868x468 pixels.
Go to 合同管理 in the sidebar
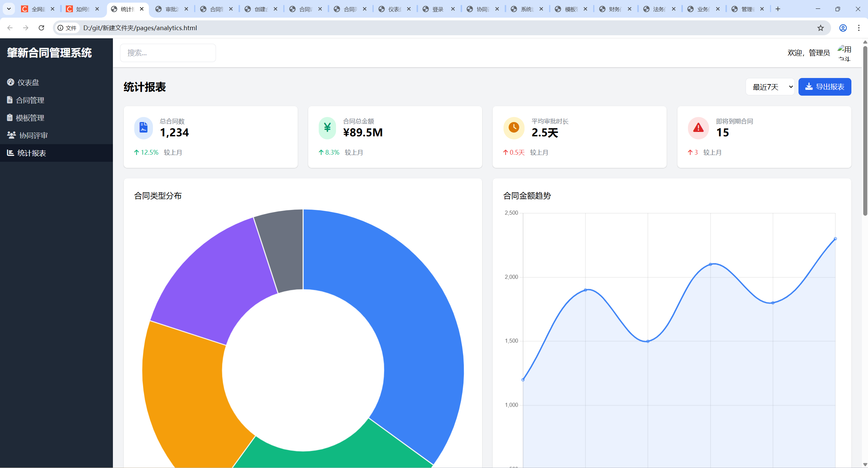click(30, 100)
